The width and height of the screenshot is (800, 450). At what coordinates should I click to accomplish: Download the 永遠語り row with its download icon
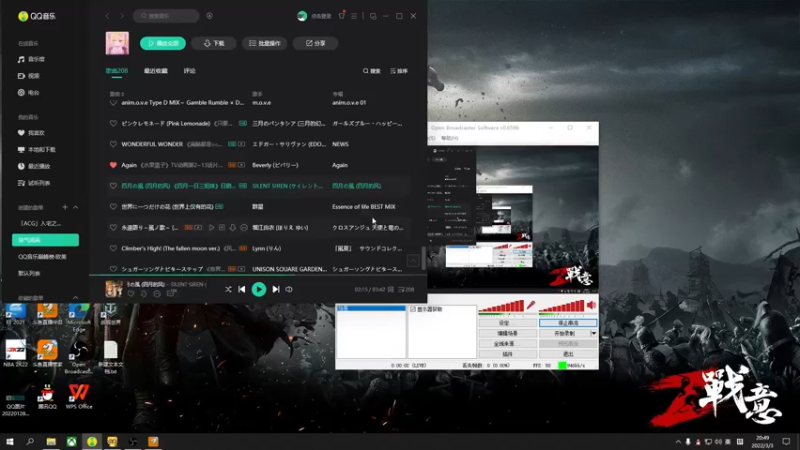(233, 228)
